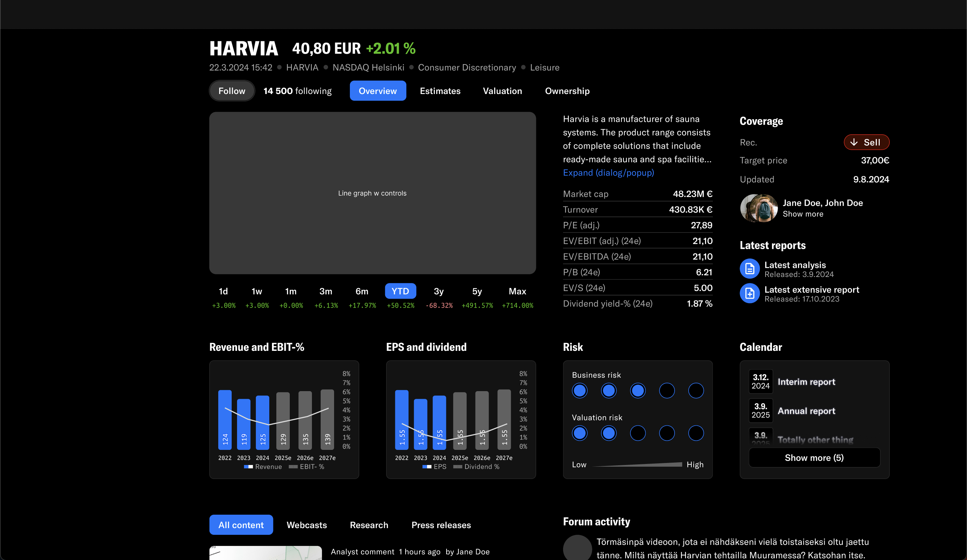Screen dimensions: 967x560
Task: Select first Valuation risk circle
Action: (x=580, y=433)
